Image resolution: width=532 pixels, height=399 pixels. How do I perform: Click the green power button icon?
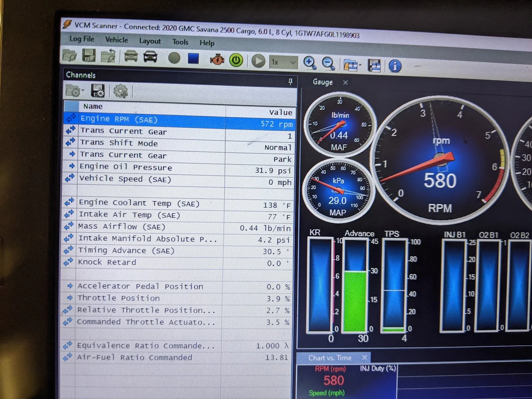pyautogui.click(x=236, y=60)
